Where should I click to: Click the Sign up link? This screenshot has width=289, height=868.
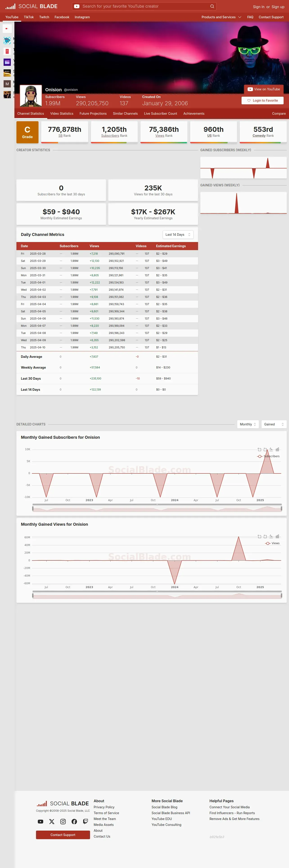278,7
